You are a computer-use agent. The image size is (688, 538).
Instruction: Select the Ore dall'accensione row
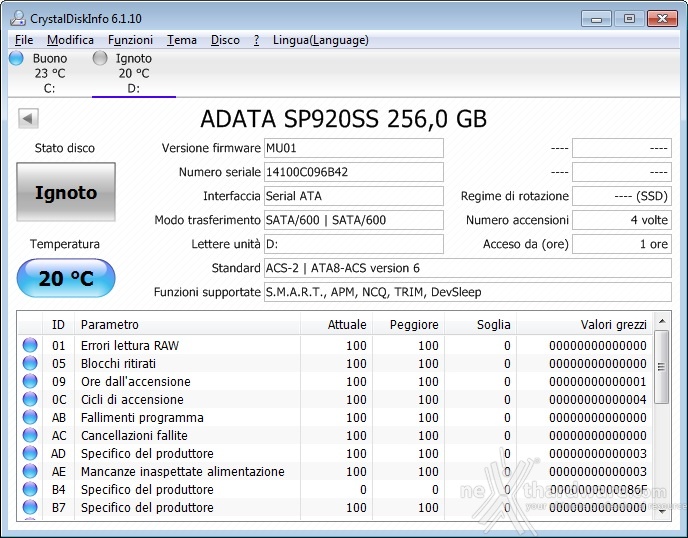click(x=335, y=381)
